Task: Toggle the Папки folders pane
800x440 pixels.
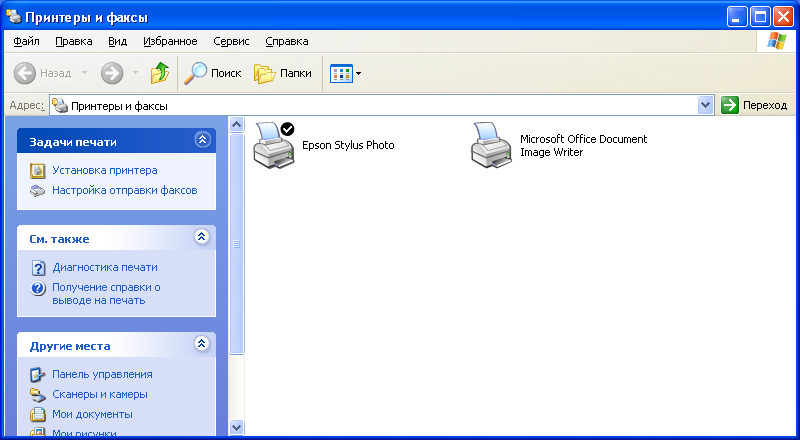Action: coord(282,74)
